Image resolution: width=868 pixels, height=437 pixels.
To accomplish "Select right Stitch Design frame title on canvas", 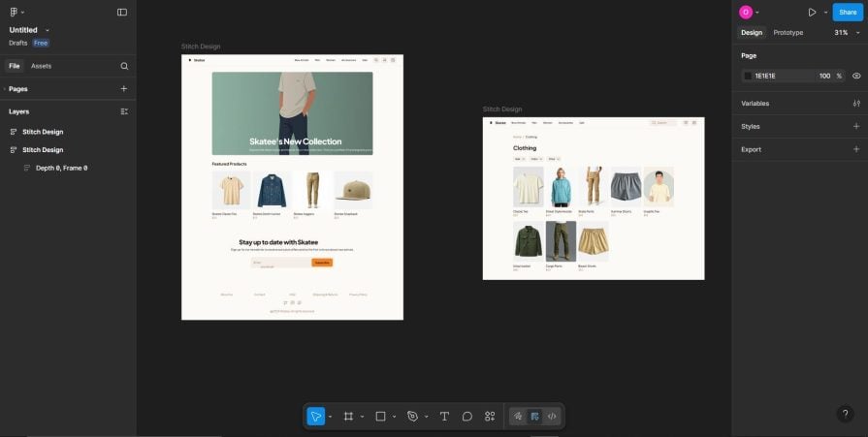I will click(x=502, y=109).
